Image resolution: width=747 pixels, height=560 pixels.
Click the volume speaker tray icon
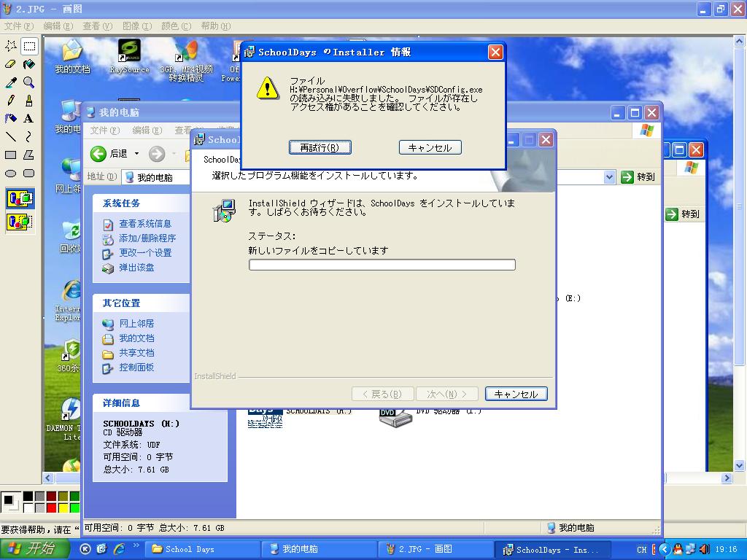coord(705,549)
